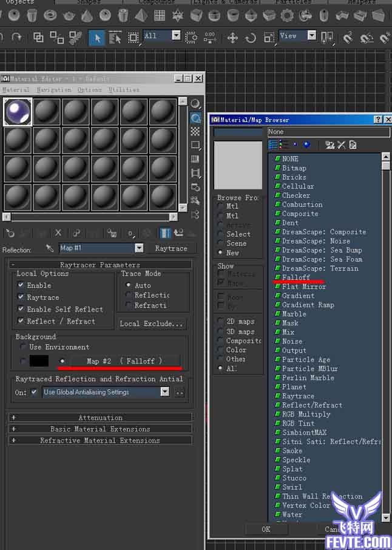Click the Local Exclude... button
392x550 pixels.
[152, 324]
